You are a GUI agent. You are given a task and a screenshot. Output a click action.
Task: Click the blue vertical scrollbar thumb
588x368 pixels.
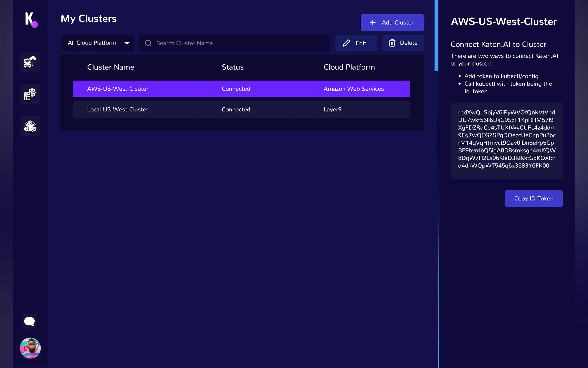pyautogui.click(x=436, y=35)
